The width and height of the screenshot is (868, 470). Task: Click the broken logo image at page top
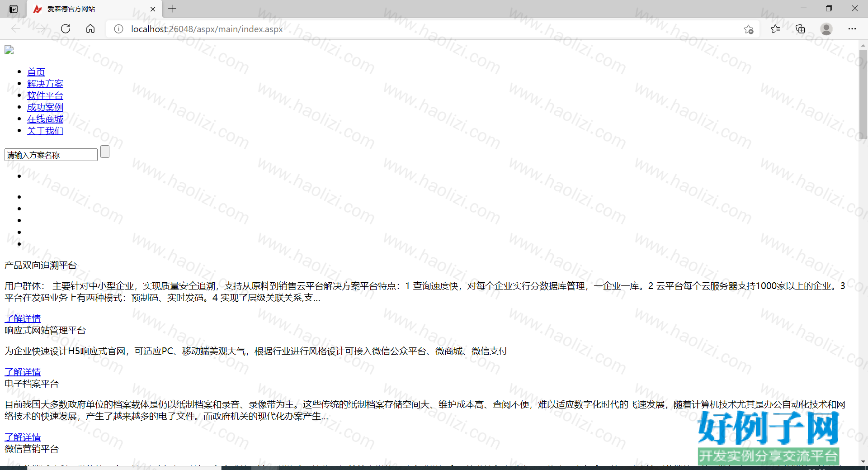(9, 50)
